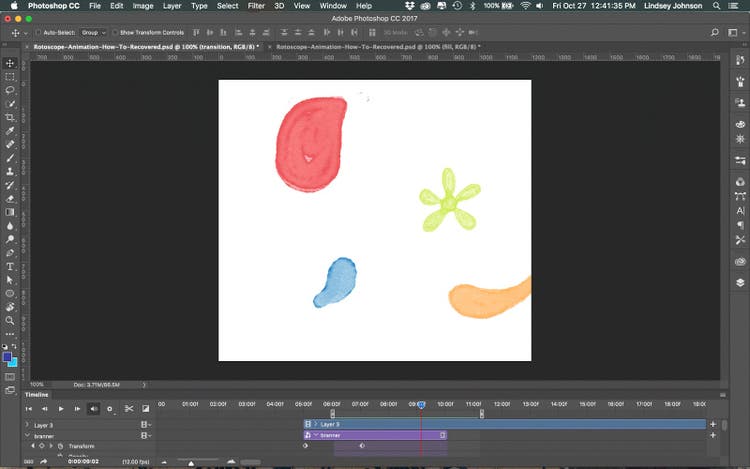Screen dimensions: 750x469
Task: Click the Split at Playhead scissors icon
Action: (129, 409)
